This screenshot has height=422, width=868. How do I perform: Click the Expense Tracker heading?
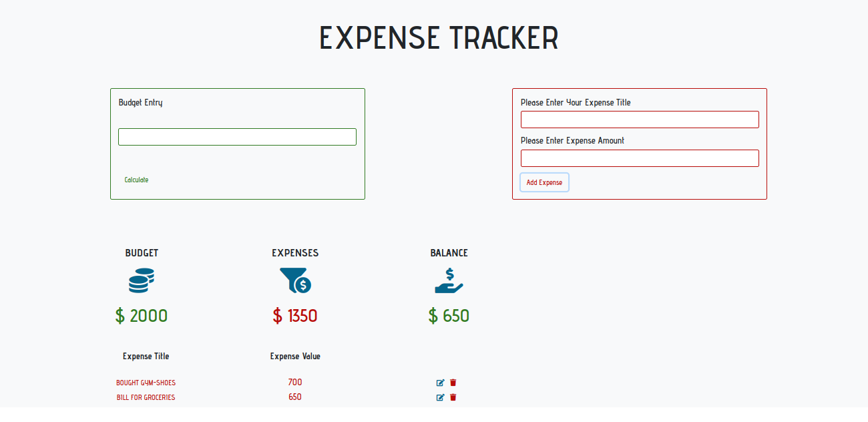(x=439, y=38)
